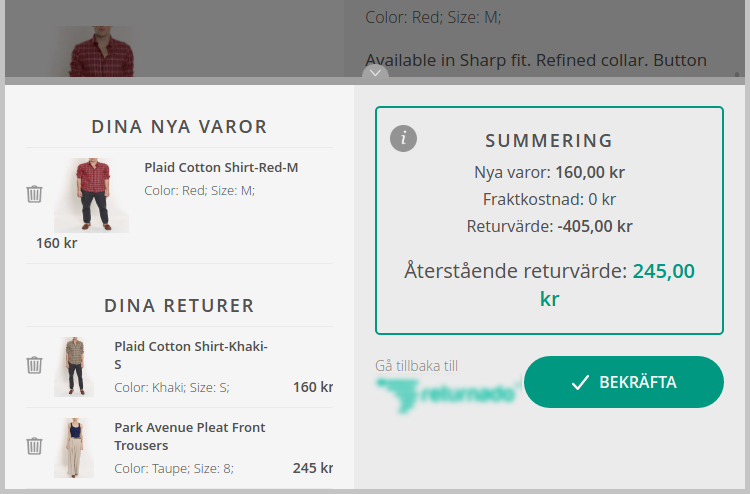Viewport: 750px width, 494px height.
Task: Open the khaki plaid shirt return thumbnail
Action: point(74,367)
